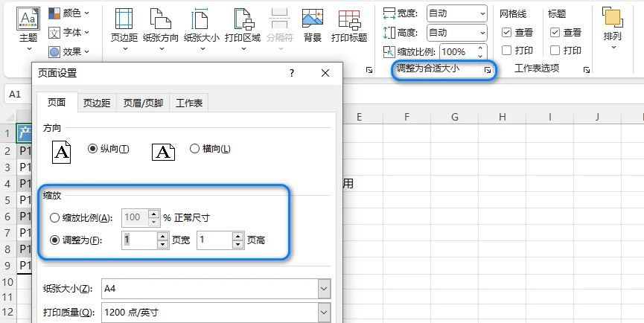Expand the arrow under 页边距 button
644x323 pixels.
[x=125, y=49]
